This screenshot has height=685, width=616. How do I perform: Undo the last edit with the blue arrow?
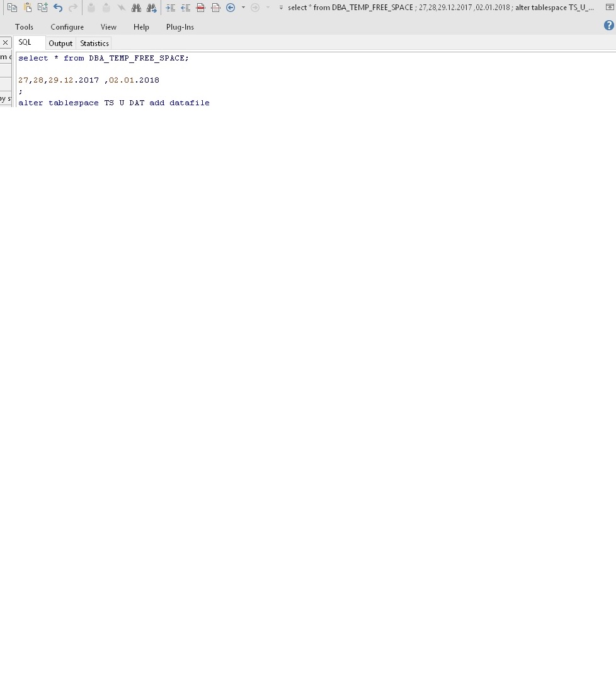point(58,8)
